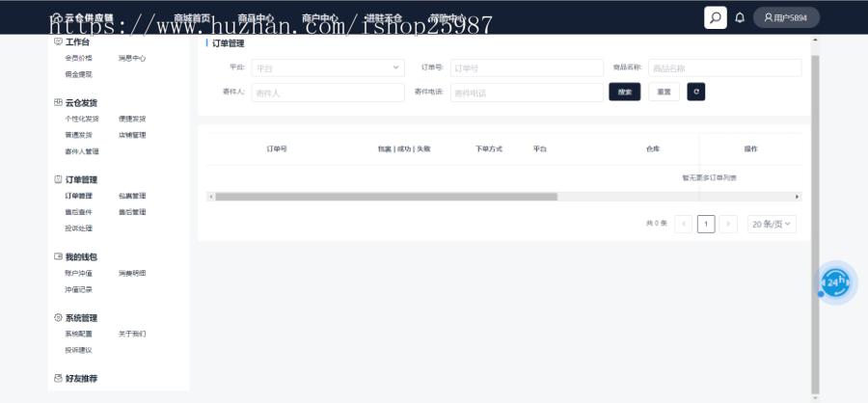Click the refresh icon button next to 重置

[x=695, y=92]
